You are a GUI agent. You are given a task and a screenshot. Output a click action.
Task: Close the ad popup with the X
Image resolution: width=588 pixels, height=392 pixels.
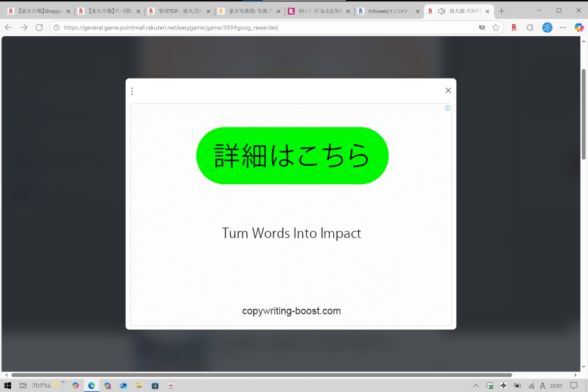[x=448, y=90]
